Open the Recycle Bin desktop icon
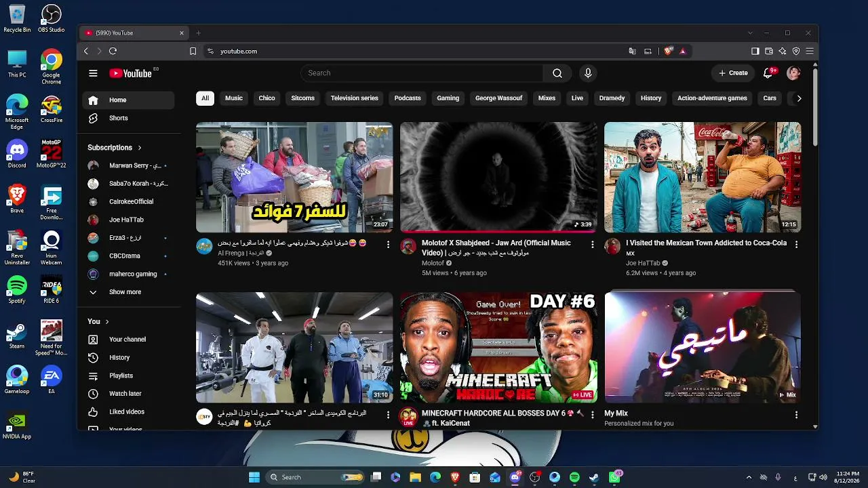This screenshot has height=488, width=868. point(17,19)
